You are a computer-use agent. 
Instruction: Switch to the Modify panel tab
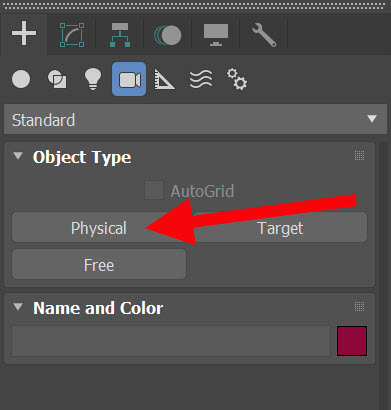tap(72, 35)
